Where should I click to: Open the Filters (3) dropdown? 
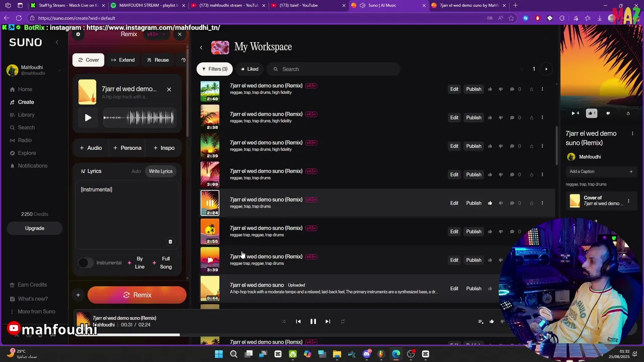(215, 69)
